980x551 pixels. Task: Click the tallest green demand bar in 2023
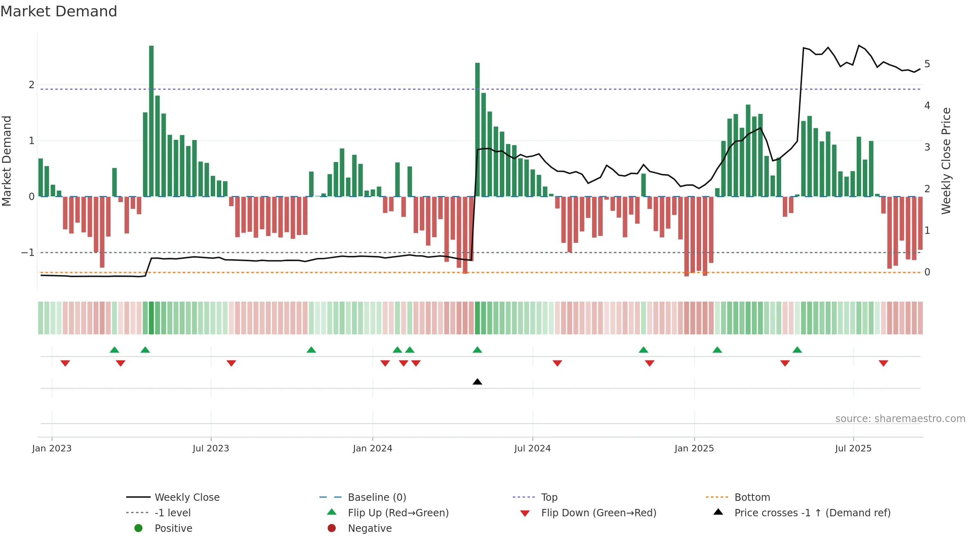coord(151,121)
